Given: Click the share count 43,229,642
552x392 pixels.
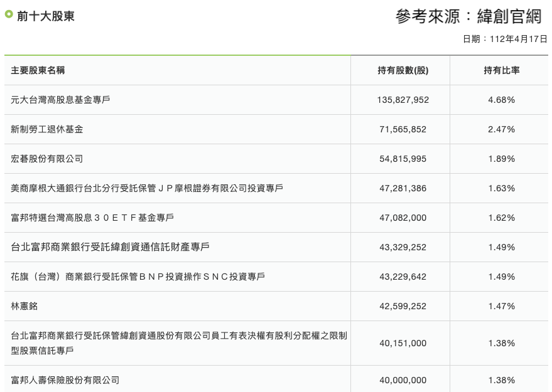Looking at the screenshot, I should click(403, 277).
